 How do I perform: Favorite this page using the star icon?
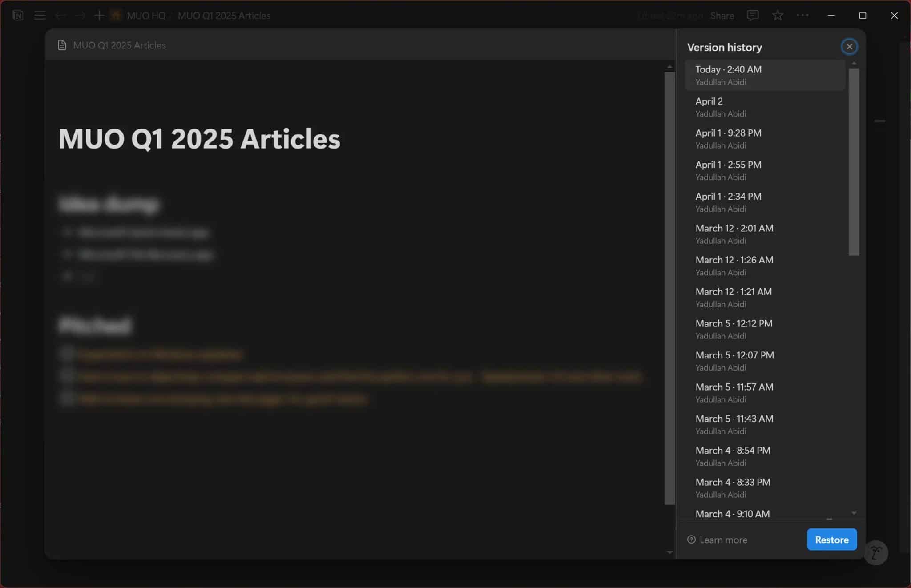(778, 15)
